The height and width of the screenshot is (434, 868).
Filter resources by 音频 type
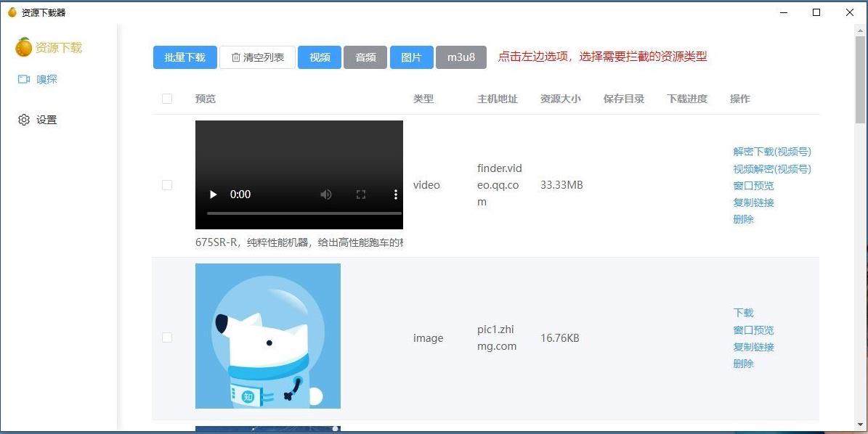coord(365,57)
